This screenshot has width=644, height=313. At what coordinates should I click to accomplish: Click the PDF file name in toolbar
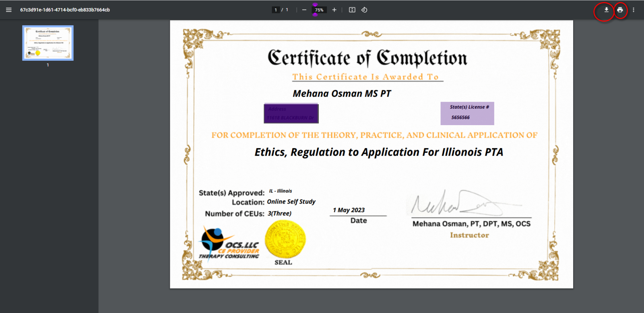tap(65, 10)
